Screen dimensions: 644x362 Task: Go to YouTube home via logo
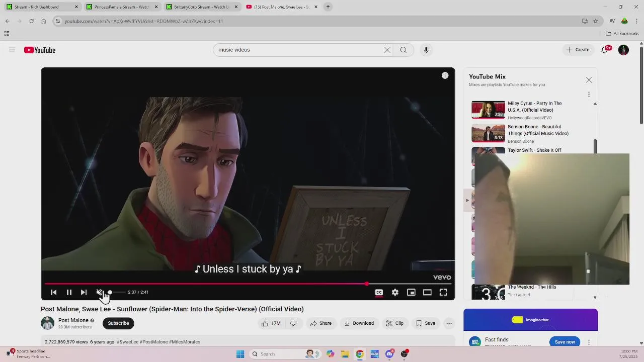[x=40, y=50]
